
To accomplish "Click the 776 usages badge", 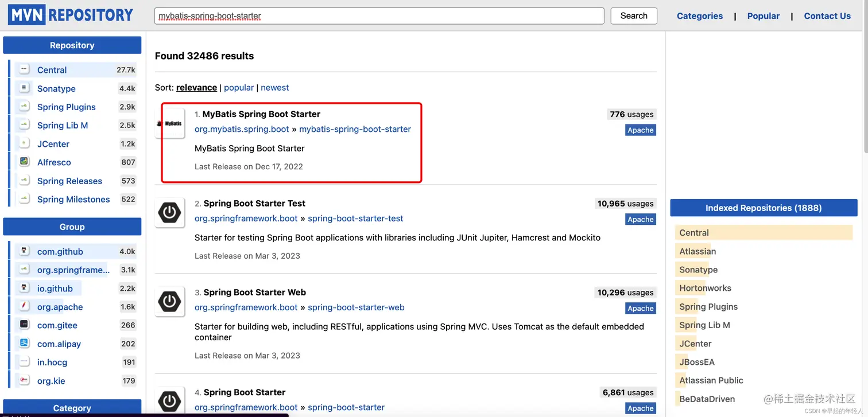I will [631, 114].
